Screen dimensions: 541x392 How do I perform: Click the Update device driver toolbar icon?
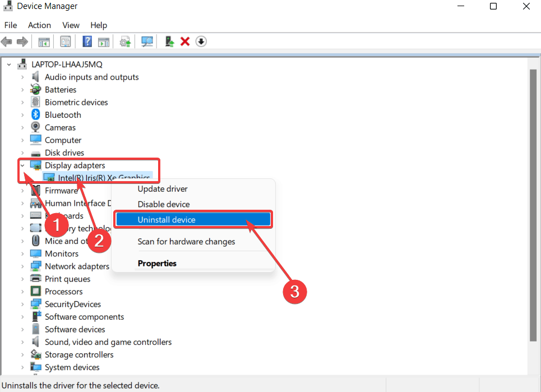[x=125, y=41]
